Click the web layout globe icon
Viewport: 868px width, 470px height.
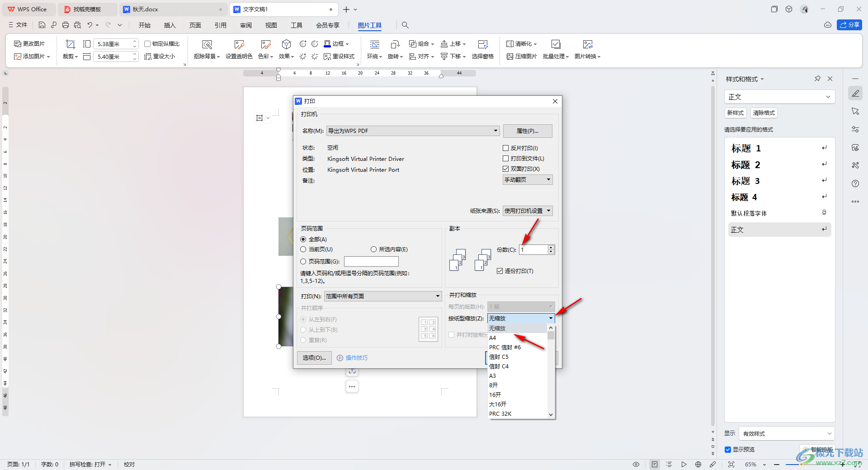(698, 464)
